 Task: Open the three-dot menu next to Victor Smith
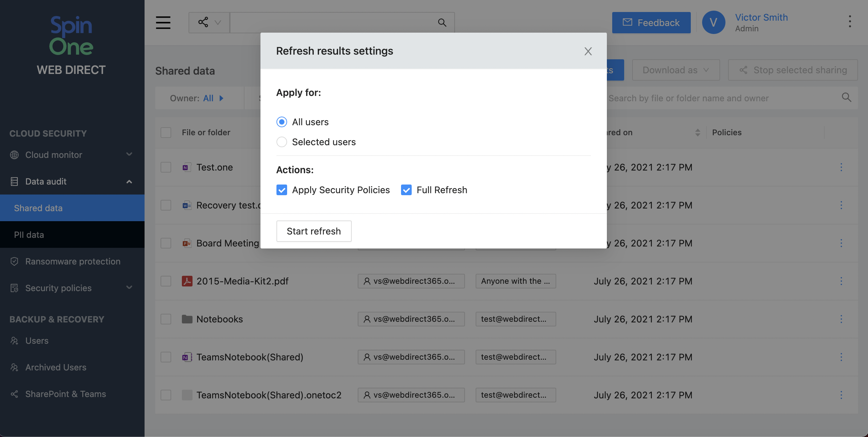point(849,22)
